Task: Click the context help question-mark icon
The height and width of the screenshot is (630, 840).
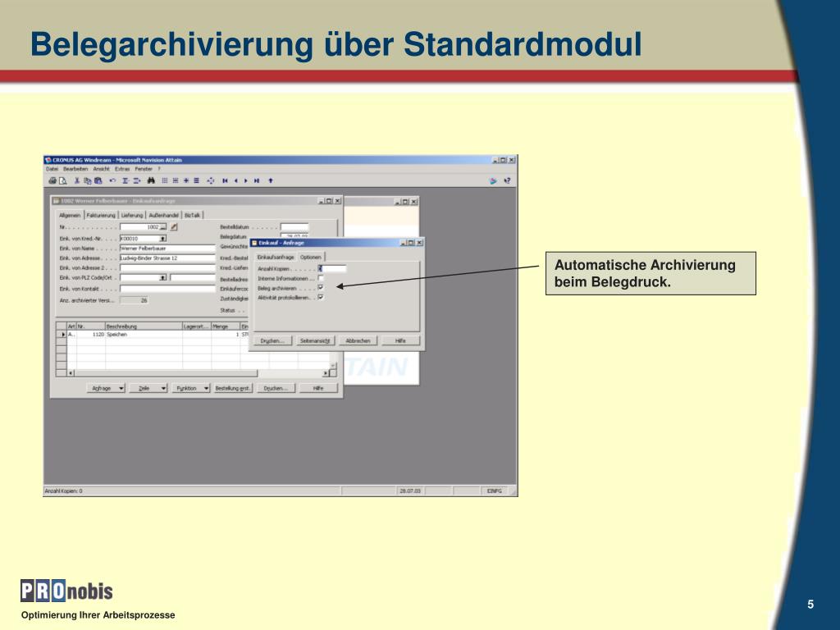Action: (507, 181)
